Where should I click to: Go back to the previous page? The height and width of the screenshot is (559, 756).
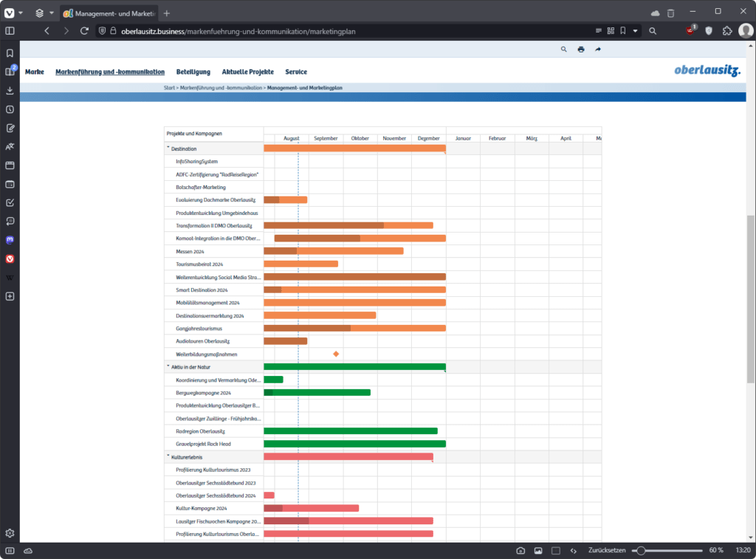coord(47,31)
